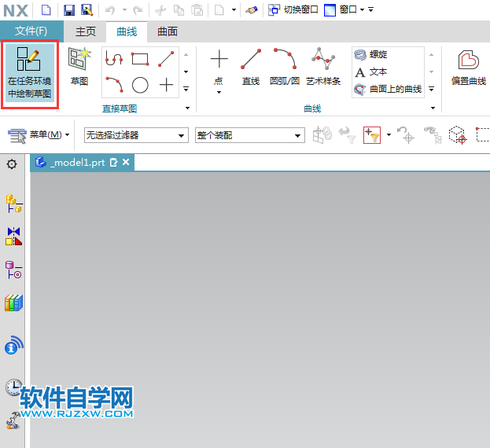The width and height of the screenshot is (490, 448).
Task: Select the Line tool in direct sketch
Action: tap(166, 59)
